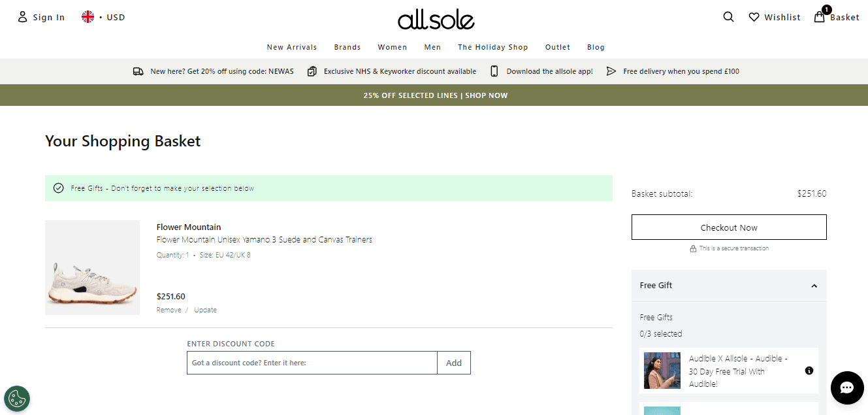Click the '0/3 selected' text

(x=661, y=334)
